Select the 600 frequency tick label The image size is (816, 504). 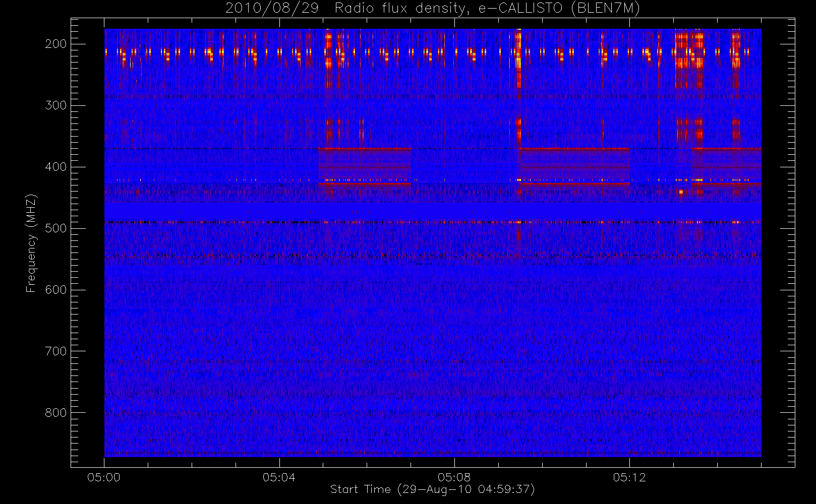[55, 290]
